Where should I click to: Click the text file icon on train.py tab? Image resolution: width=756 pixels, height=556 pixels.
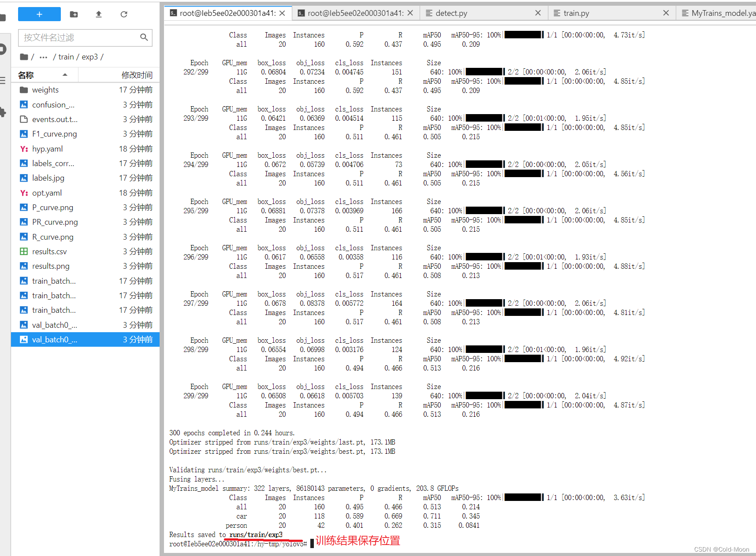click(557, 13)
